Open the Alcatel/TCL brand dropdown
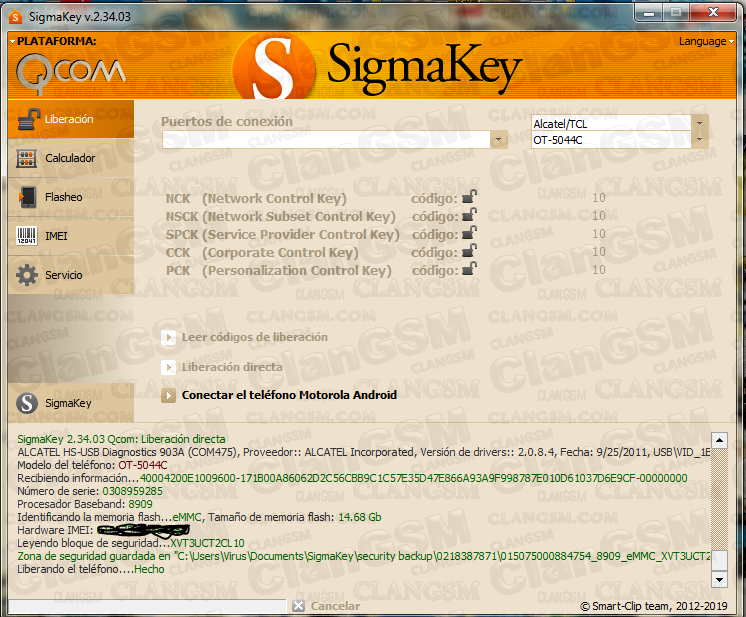The height and width of the screenshot is (617, 746). click(x=699, y=124)
